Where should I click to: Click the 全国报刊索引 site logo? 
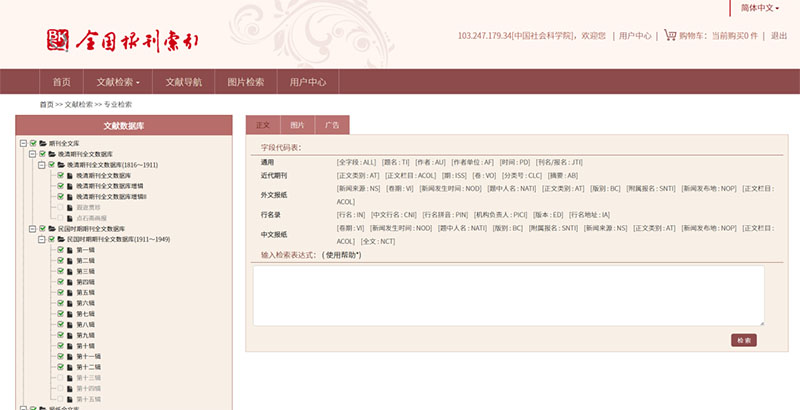[123, 40]
